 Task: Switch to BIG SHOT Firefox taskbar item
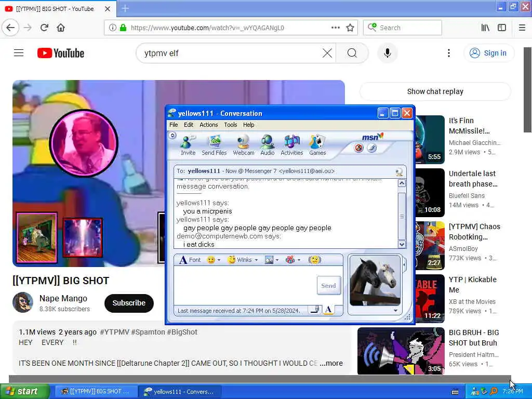(x=96, y=391)
